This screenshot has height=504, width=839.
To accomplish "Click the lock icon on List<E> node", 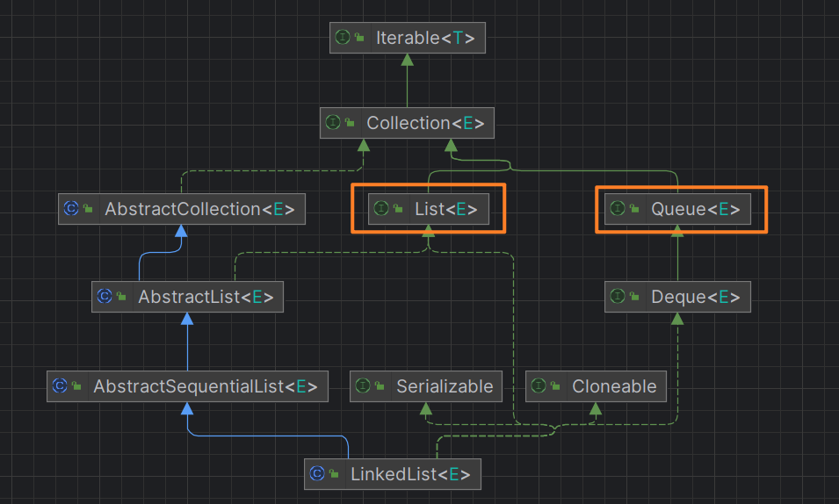I will click(398, 208).
